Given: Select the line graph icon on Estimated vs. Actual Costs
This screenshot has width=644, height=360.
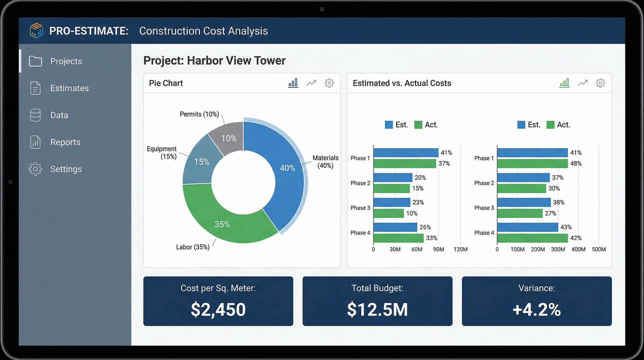Looking at the screenshot, I should tap(583, 82).
